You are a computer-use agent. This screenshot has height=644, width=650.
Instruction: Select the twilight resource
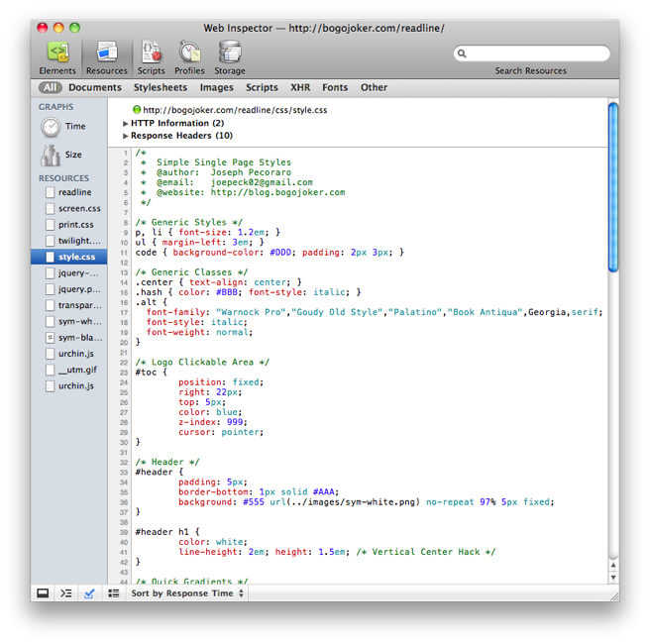pos(68,241)
